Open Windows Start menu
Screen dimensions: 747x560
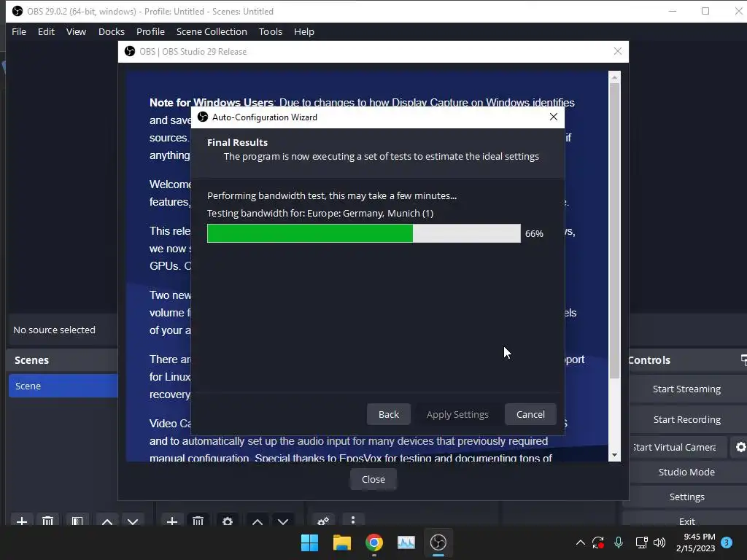[309, 542]
